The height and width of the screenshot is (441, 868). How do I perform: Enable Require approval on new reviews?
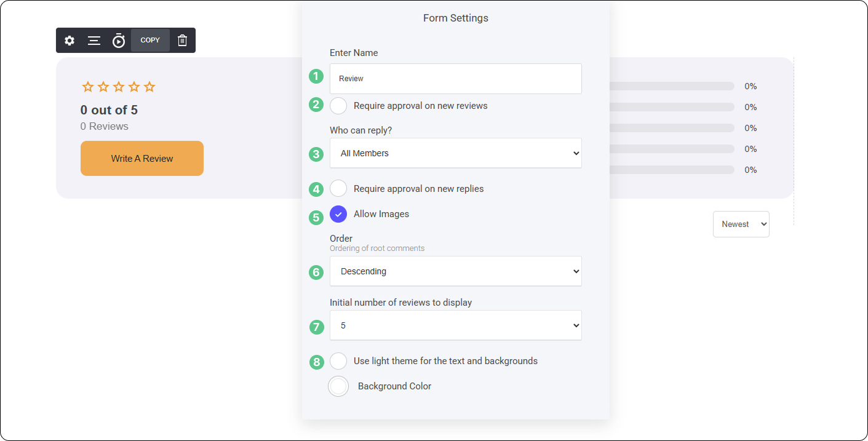[338, 106]
